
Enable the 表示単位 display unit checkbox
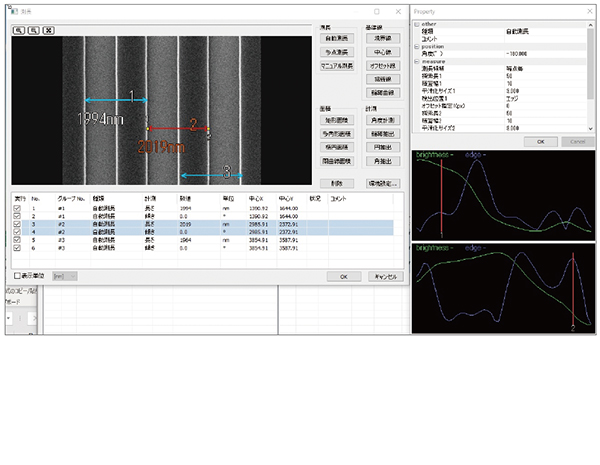click(18, 275)
